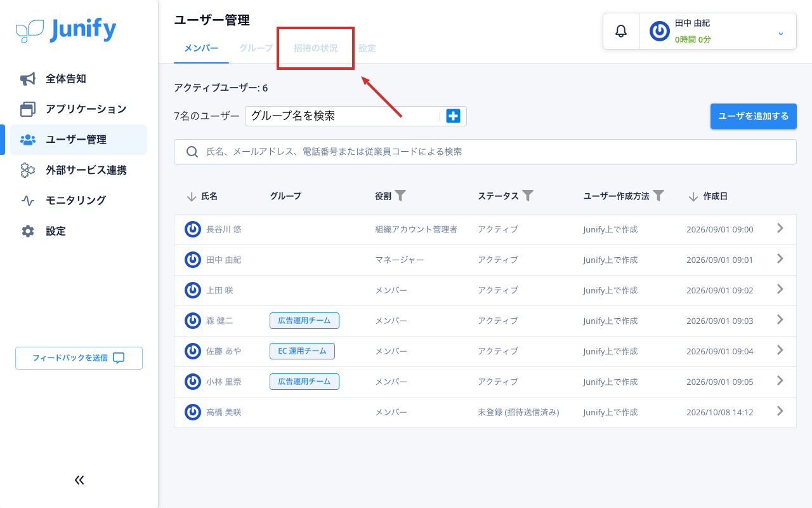Open the 田中 由紀 account dropdown arrow
The height and width of the screenshot is (508, 812).
coord(781,33)
